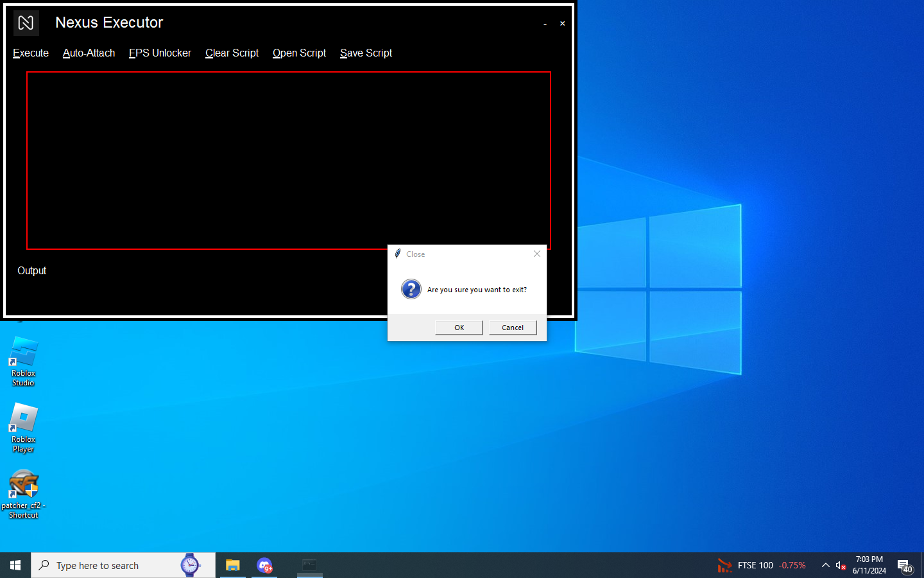The width and height of the screenshot is (924, 578).
Task: Click the blue question mark icon
Action: tap(411, 289)
